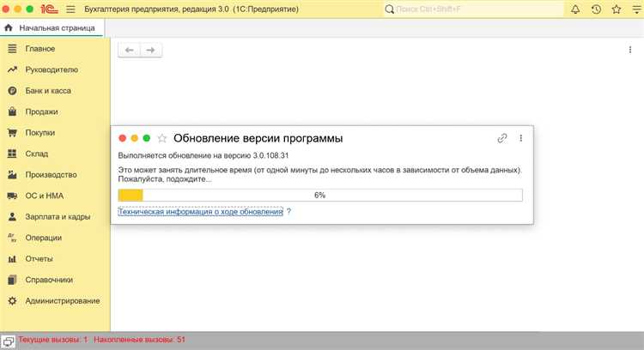Click the Операции Дт/Кт icon
644x350 pixels.
[12, 238]
